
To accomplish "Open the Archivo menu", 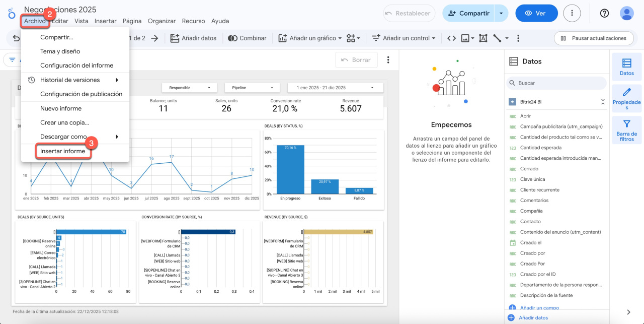I will 35,21.
